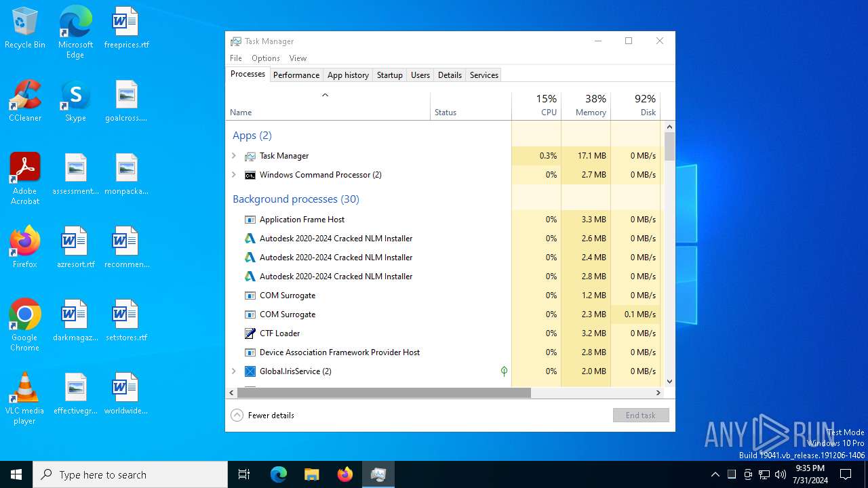868x488 pixels.
Task: Open Skype desktop shortcut
Action: pyautogui.click(x=75, y=101)
